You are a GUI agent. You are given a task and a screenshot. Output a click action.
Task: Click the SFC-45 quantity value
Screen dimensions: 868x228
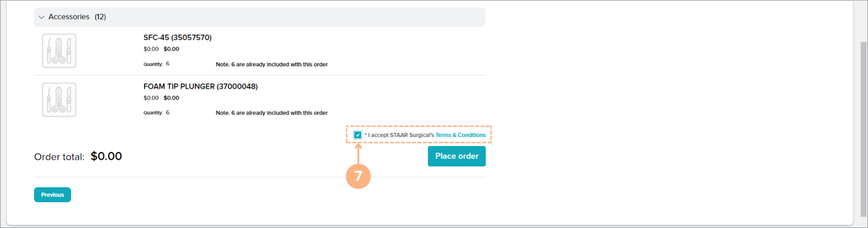[167, 64]
